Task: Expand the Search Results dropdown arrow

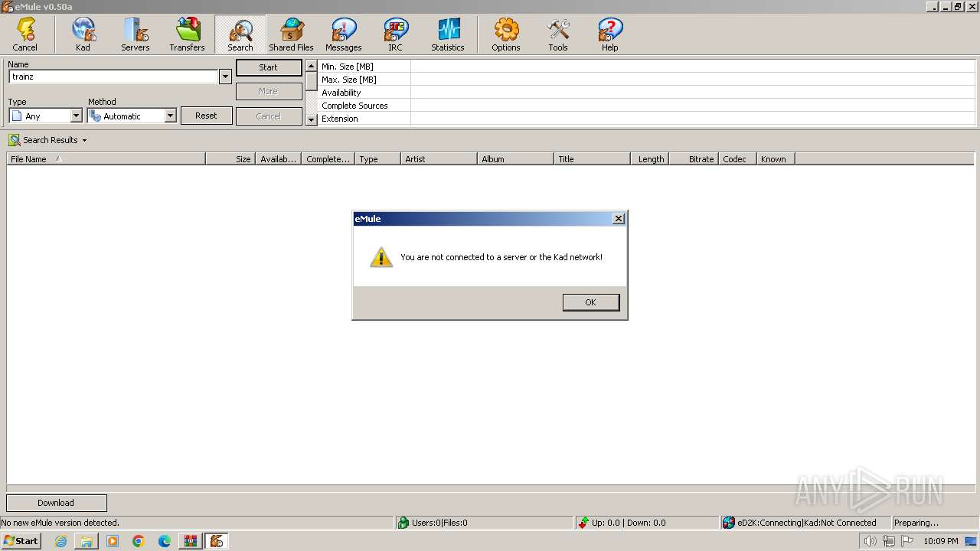Action: click(84, 141)
